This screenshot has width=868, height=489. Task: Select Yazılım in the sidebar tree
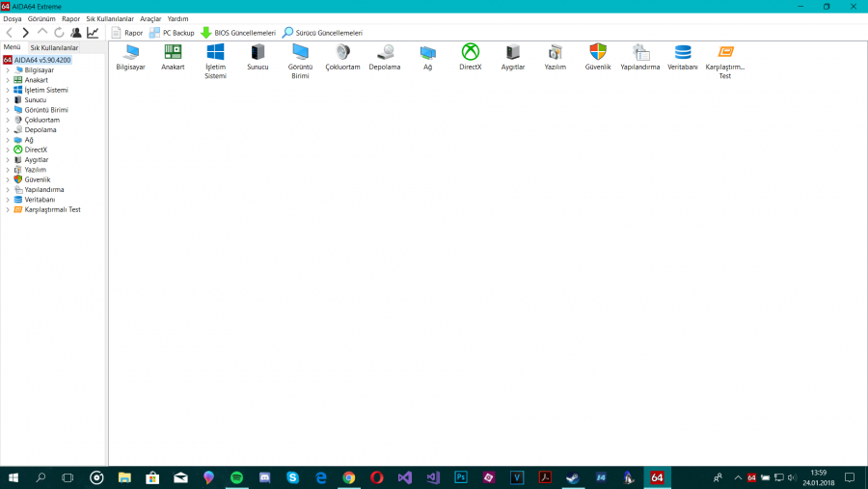[x=35, y=170]
